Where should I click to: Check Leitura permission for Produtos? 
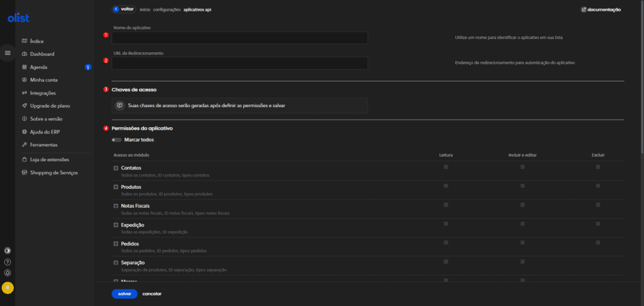[x=446, y=186]
